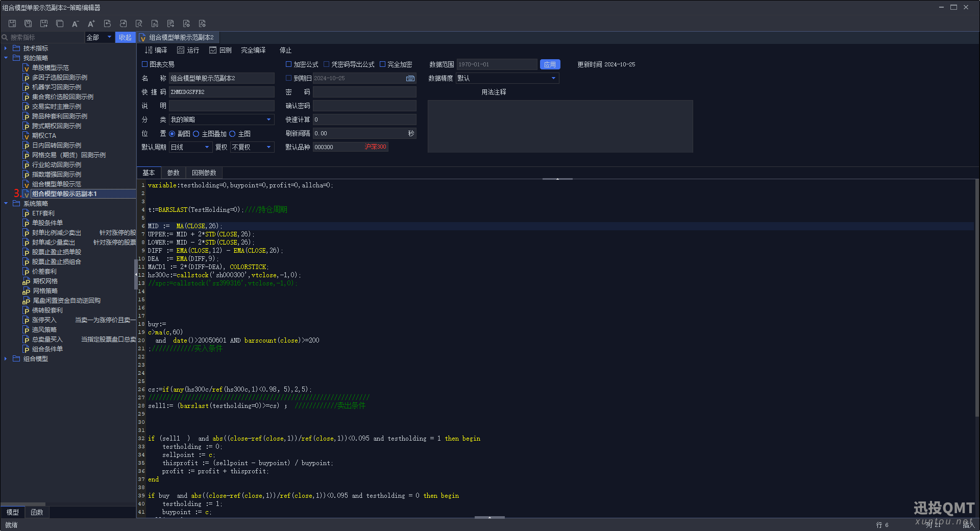Screen dimensions: 980x531
Task: Click V icon of 期权CTA strategy
Action: 26,136
